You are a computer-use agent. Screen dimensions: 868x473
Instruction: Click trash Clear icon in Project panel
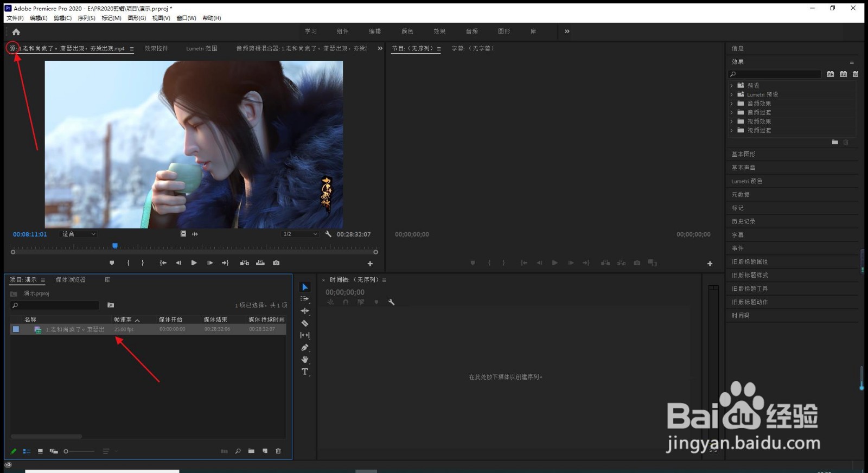click(x=278, y=451)
